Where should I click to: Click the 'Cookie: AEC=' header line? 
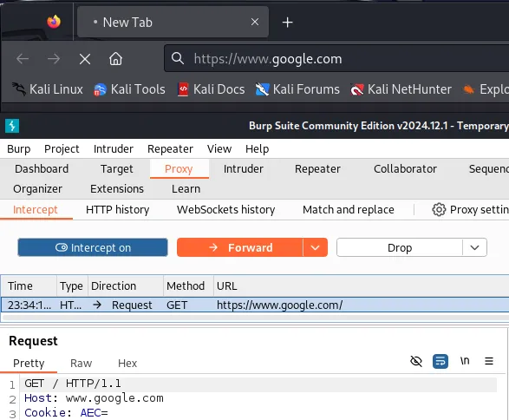coord(66,413)
